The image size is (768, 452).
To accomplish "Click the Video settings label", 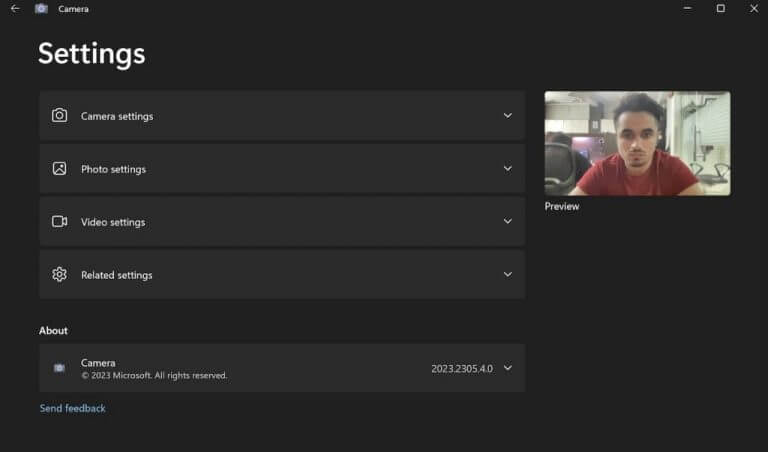I will (x=113, y=222).
